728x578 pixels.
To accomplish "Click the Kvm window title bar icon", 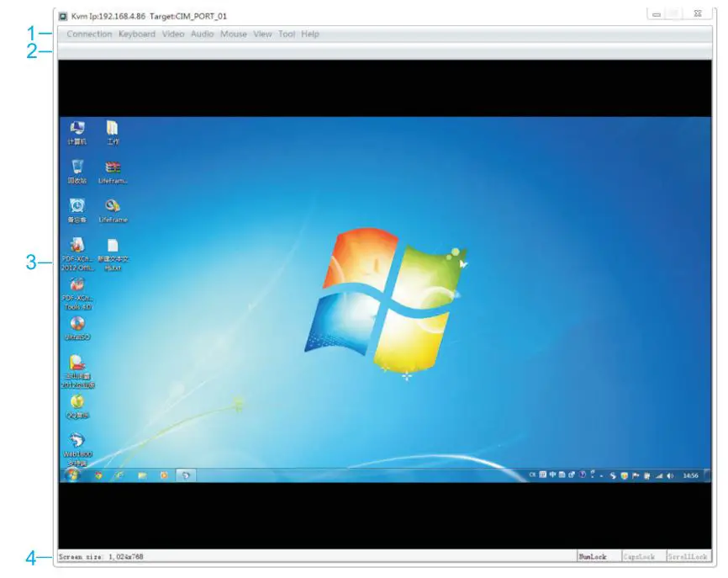I will (63, 16).
